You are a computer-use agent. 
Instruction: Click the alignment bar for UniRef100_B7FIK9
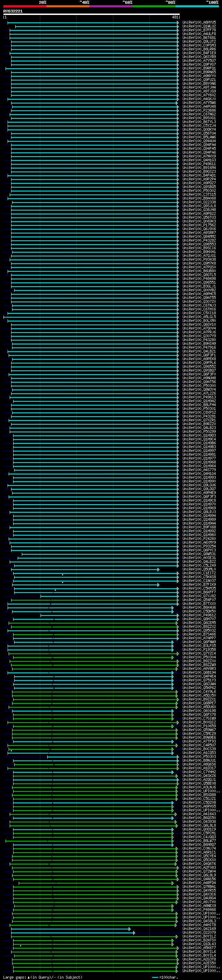(86, 585)
